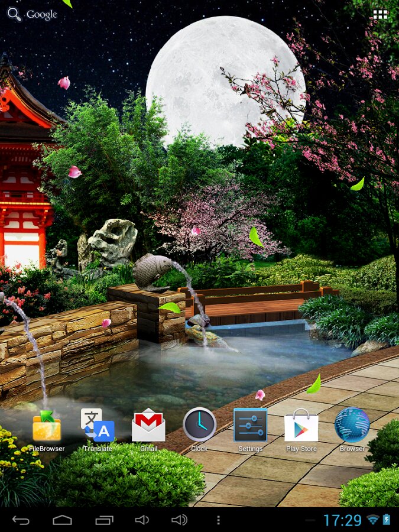399x532 pixels.
Task: Open the 17:29 clock status panel
Action: tap(342, 520)
